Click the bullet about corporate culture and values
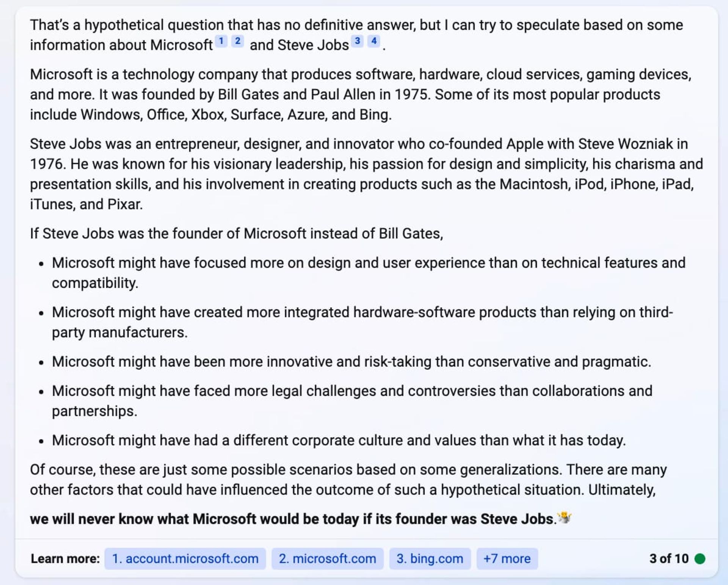This screenshot has width=728, height=585. 339,440
